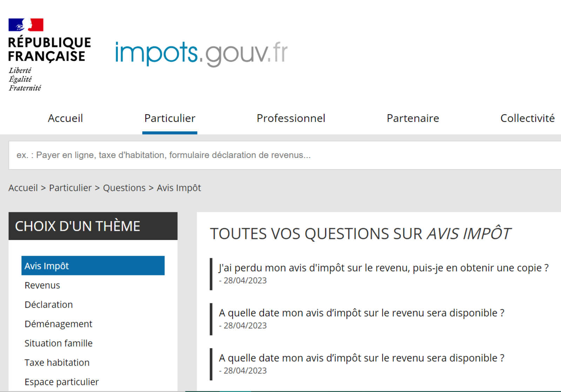Select the Déménagement theme
Screen dimensions: 561x392
coord(58,324)
